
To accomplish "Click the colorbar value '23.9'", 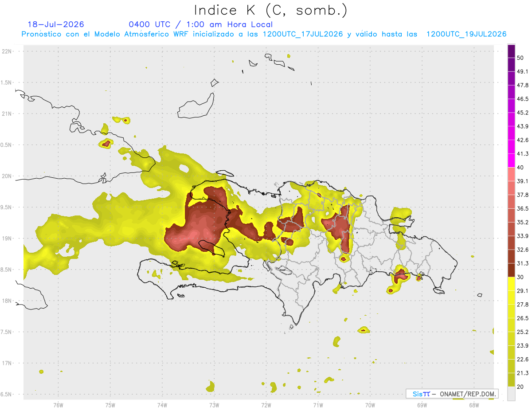I will (x=522, y=346).
